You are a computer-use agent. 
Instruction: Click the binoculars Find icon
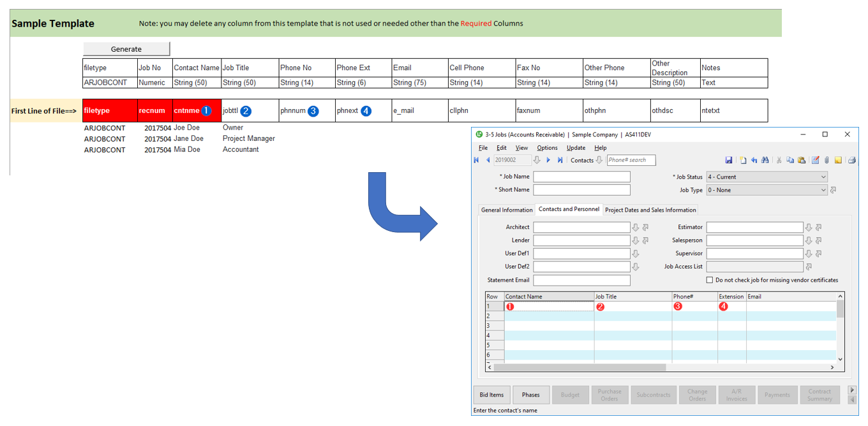(x=765, y=160)
